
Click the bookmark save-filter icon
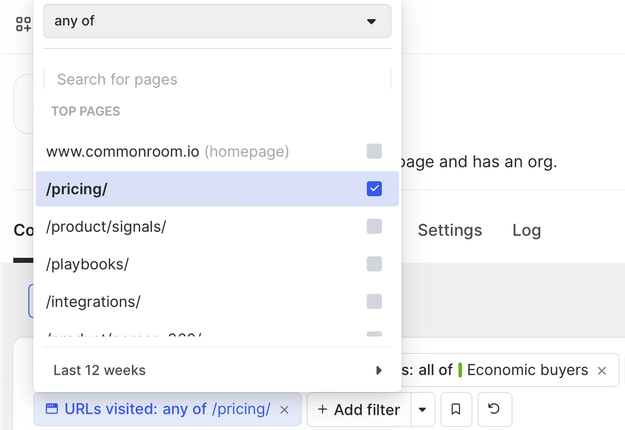click(456, 409)
